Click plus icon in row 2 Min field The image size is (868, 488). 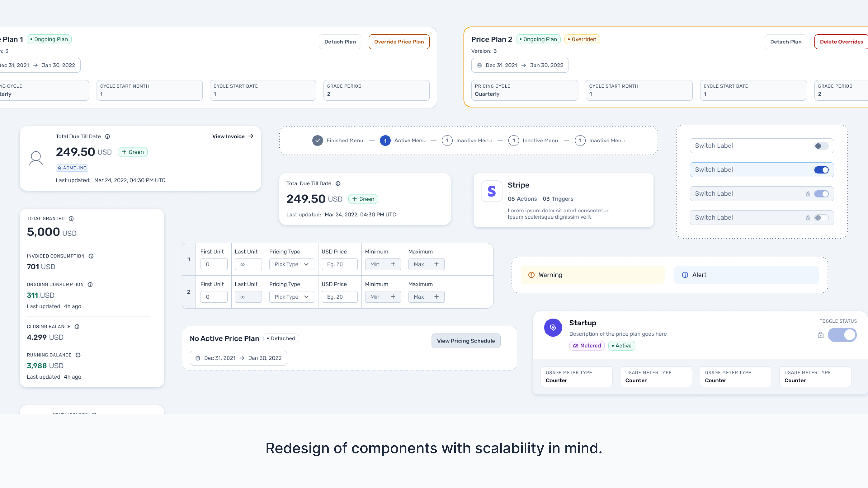coord(393,297)
